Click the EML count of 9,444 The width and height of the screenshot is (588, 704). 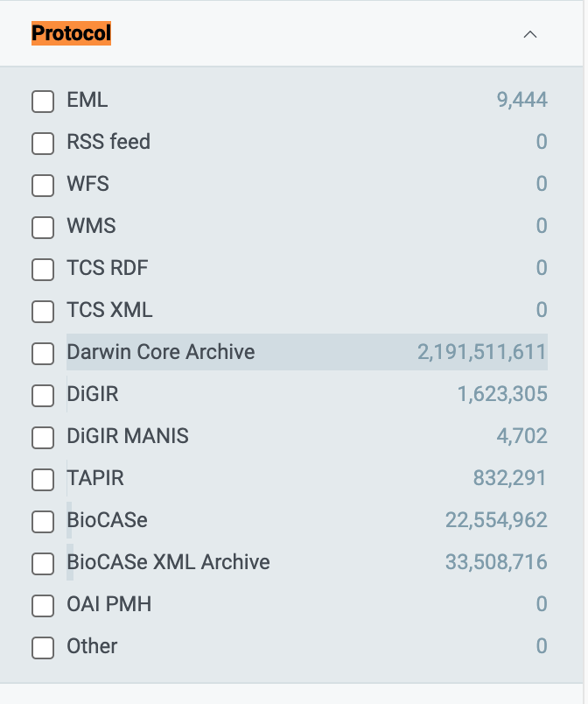pos(523,101)
